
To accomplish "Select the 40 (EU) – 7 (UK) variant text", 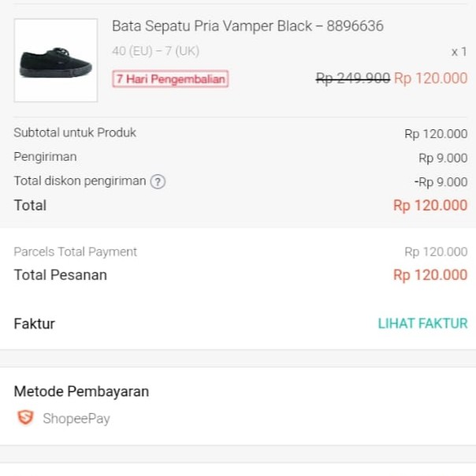I will 155,51.
